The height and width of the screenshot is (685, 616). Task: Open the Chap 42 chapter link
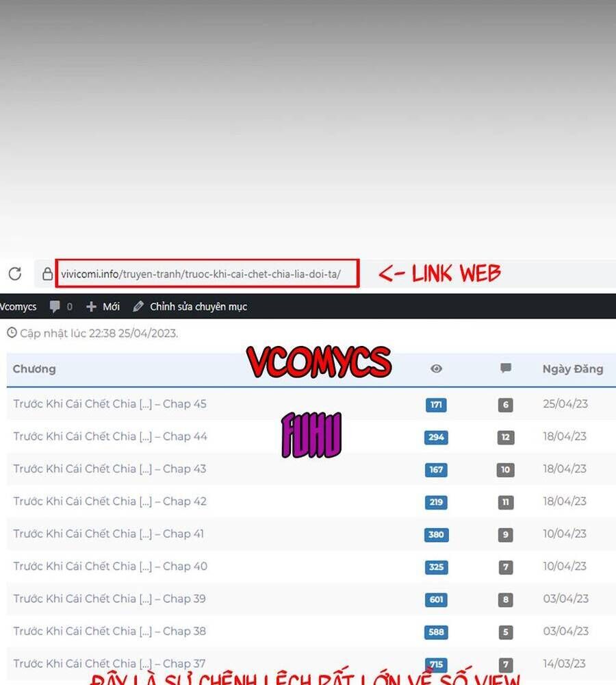[x=110, y=501]
